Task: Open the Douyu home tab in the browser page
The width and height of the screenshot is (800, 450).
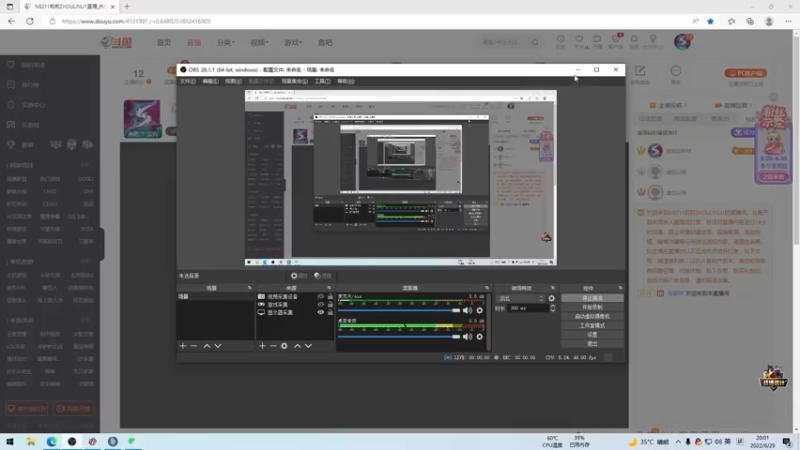Action: point(164,42)
